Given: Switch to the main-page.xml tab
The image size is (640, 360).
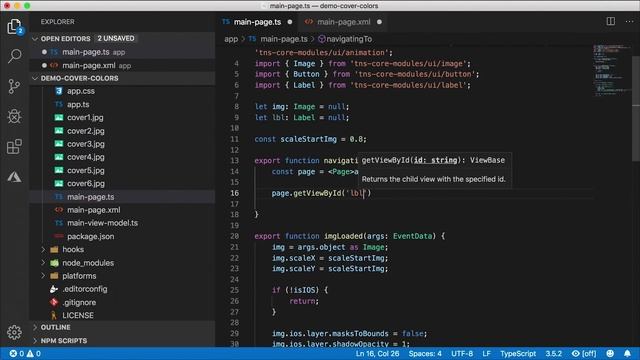Looking at the screenshot, I should click(x=344, y=22).
